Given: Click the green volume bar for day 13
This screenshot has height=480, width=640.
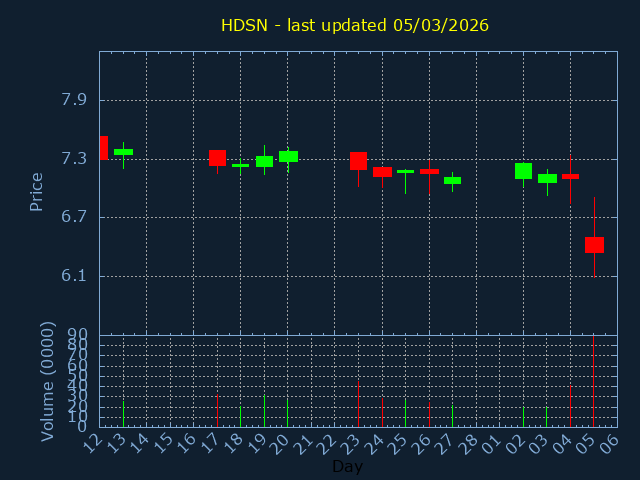Looking at the screenshot, I should [123, 414].
